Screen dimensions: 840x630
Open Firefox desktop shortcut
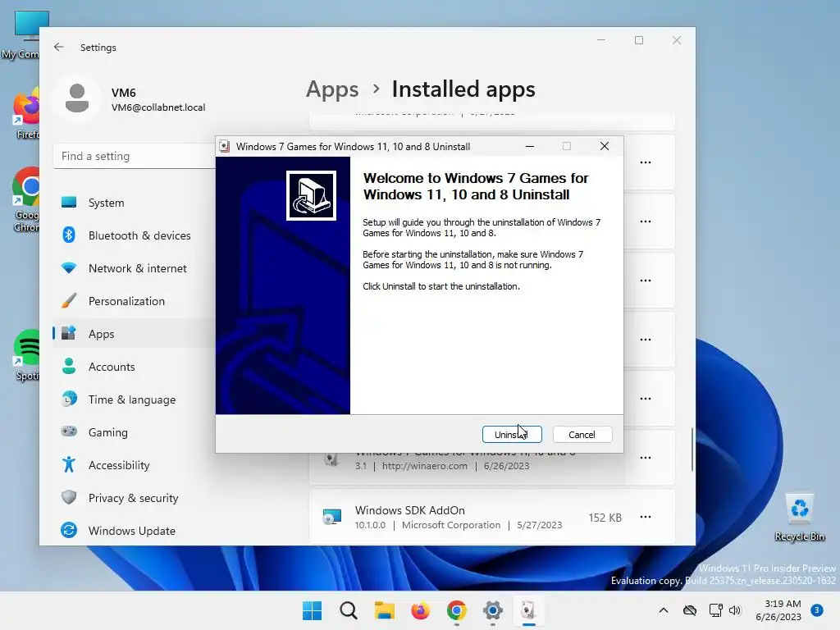27,115
